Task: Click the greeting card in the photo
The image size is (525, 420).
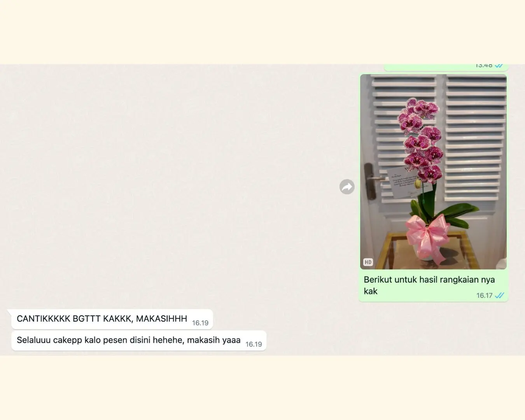Action: [404, 182]
